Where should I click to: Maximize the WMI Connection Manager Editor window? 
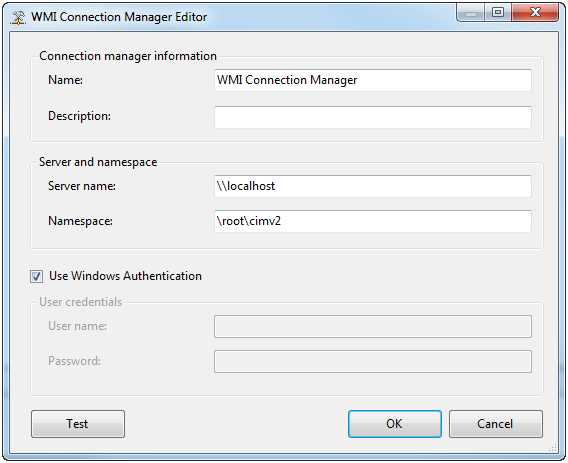498,13
